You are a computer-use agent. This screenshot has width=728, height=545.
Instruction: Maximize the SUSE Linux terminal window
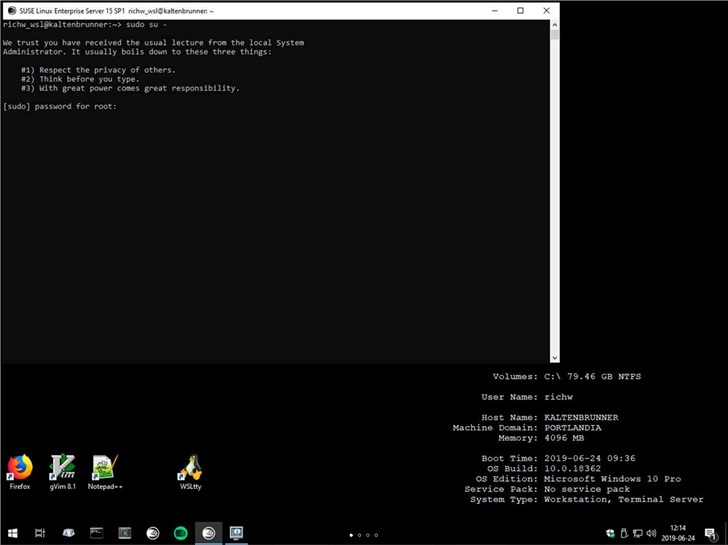(520, 11)
